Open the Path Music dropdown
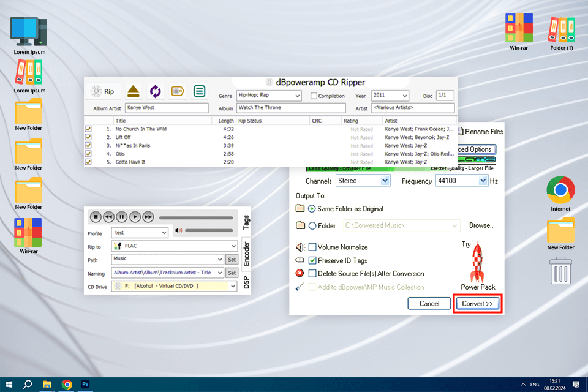Screen dimensions: 588x392 pyautogui.click(x=220, y=259)
